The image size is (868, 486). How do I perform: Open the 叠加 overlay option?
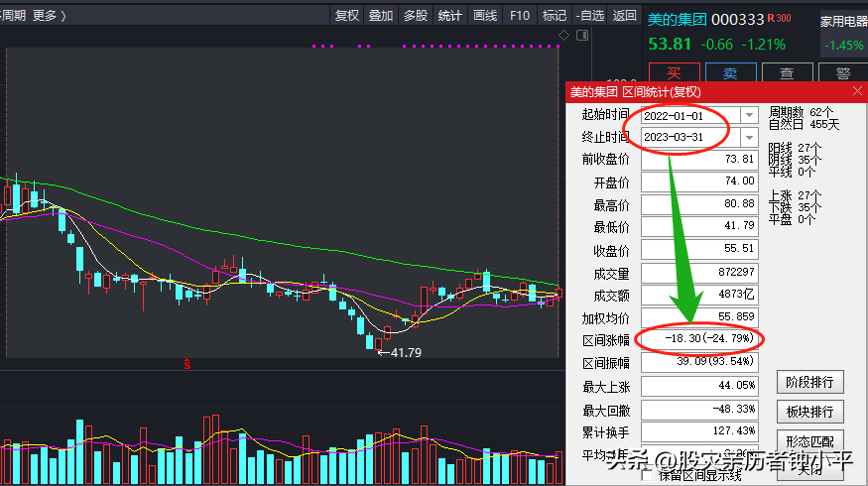381,16
